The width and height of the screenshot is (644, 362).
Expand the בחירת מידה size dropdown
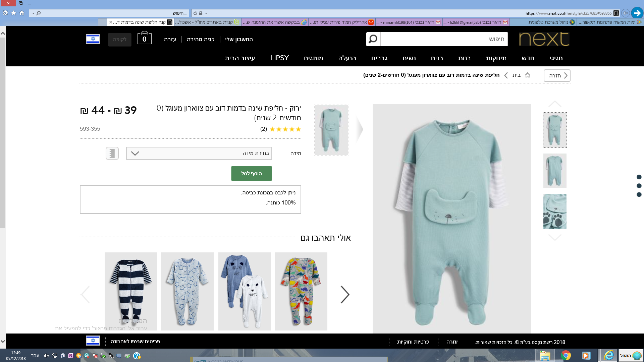(x=199, y=154)
